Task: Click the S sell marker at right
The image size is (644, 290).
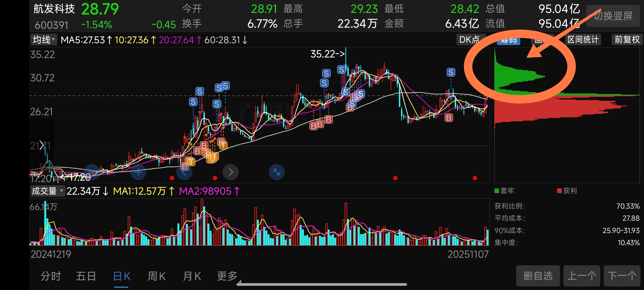Action: (451, 72)
